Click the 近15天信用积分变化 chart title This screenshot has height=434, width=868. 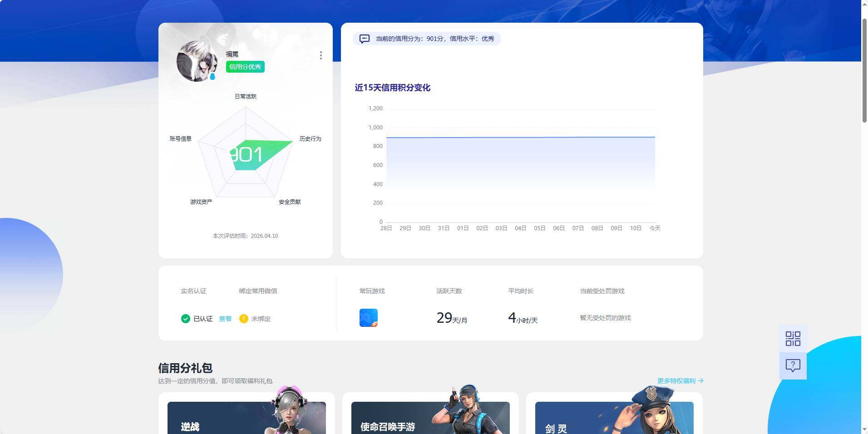click(x=393, y=88)
